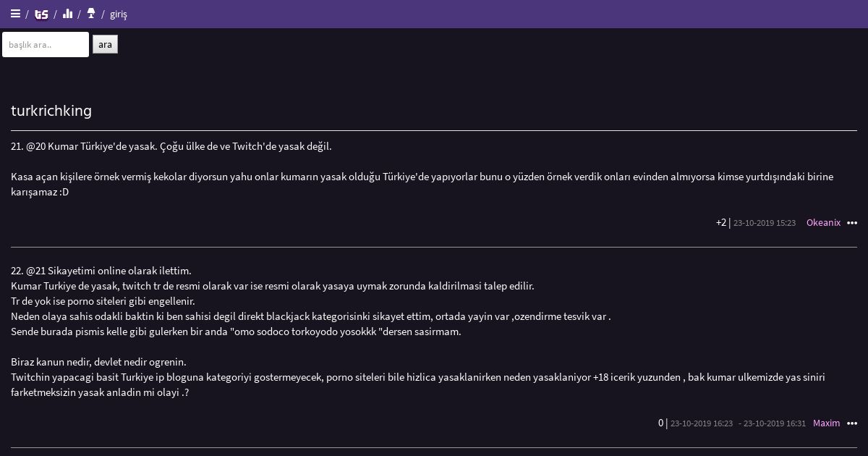The width and height of the screenshot is (868, 456).
Task: Click the 0 vote score on entry 22
Action: (660, 423)
